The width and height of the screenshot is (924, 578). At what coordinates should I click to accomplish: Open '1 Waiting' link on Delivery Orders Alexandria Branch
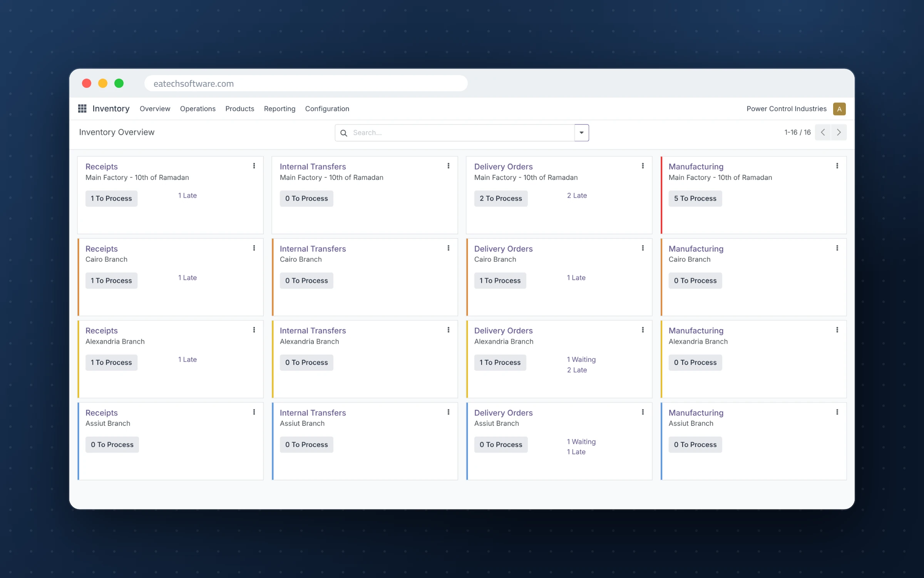tap(581, 360)
